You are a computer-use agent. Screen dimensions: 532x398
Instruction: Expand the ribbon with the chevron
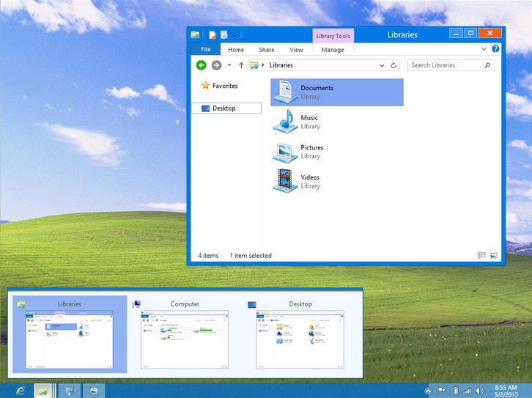(484, 49)
